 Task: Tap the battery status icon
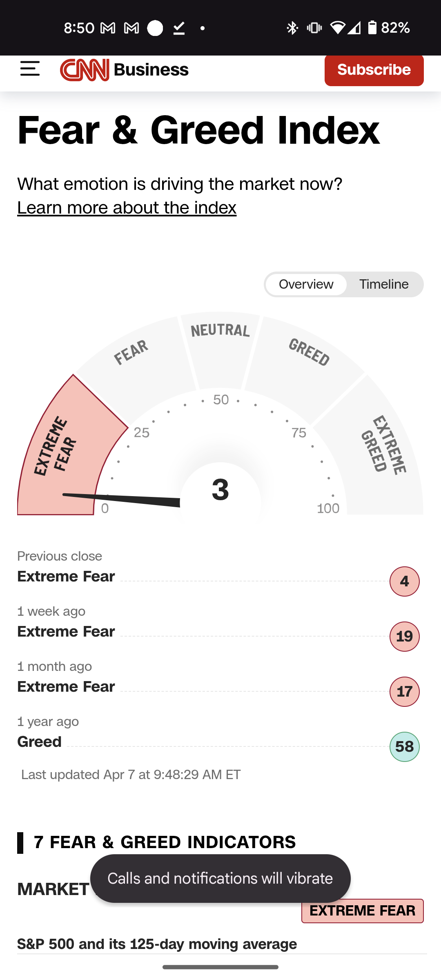point(372,28)
